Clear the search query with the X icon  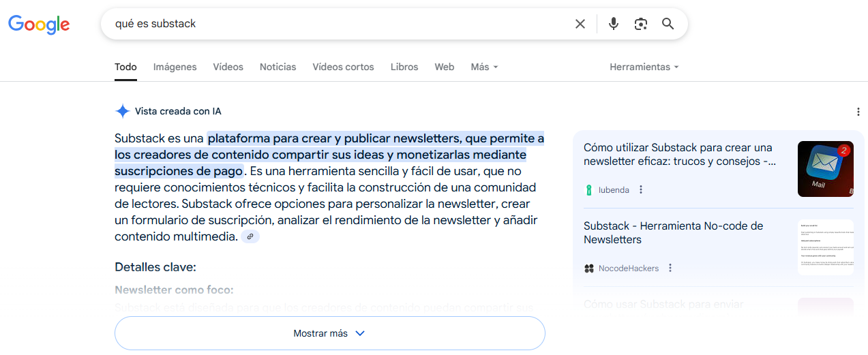pos(580,24)
